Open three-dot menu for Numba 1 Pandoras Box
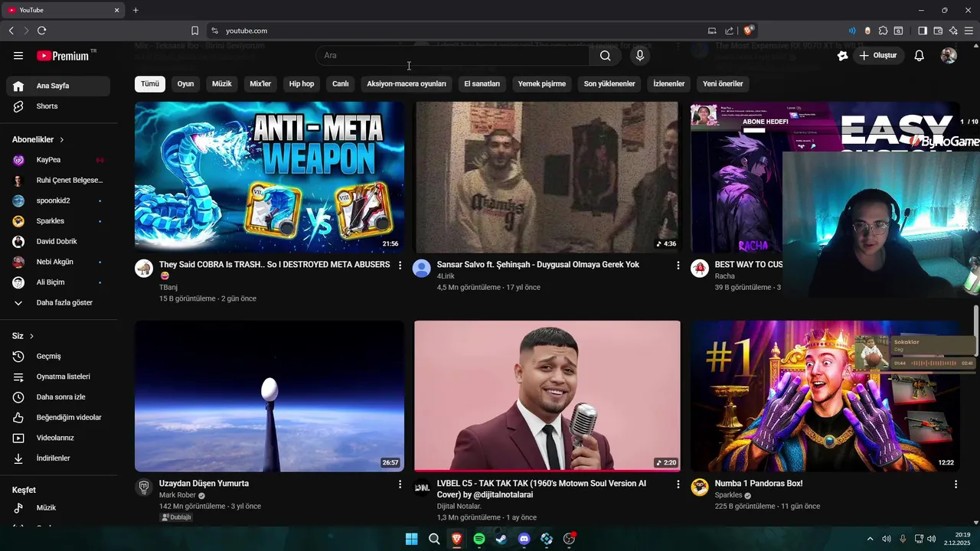 [x=955, y=484]
